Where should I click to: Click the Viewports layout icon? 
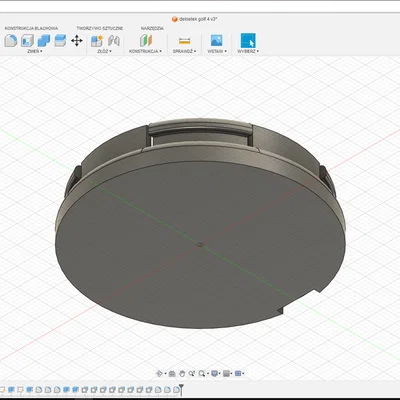(x=238, y=373)
